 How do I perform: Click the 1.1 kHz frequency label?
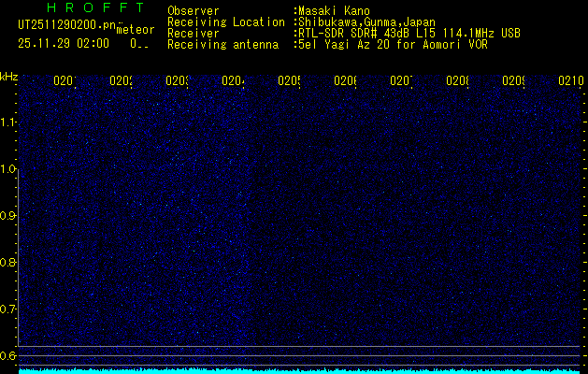(8, 122)
